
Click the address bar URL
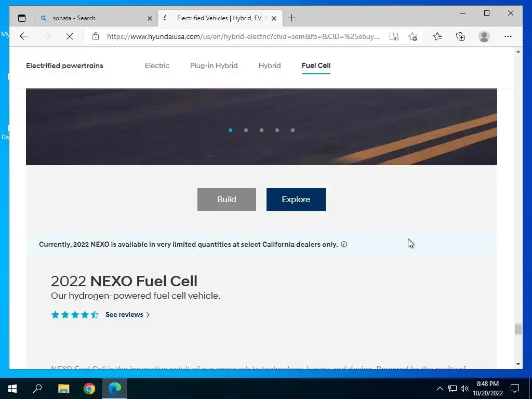coord(243,37)
